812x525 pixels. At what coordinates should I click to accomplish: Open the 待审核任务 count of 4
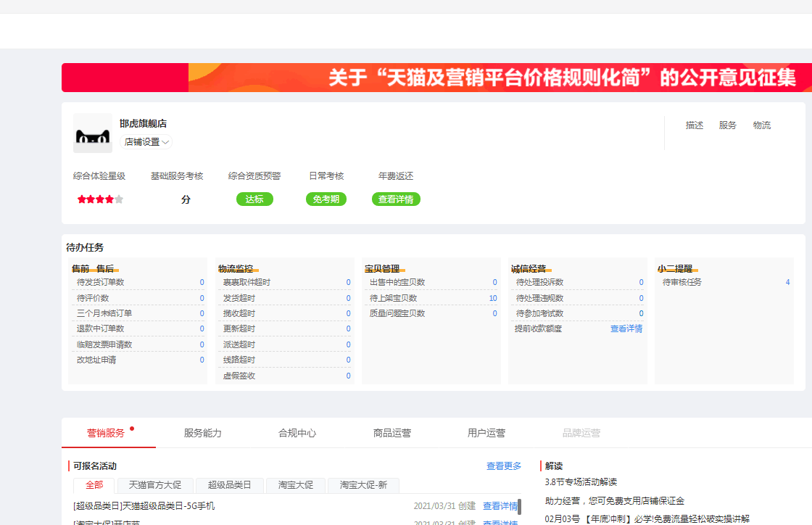click(787, 282)
